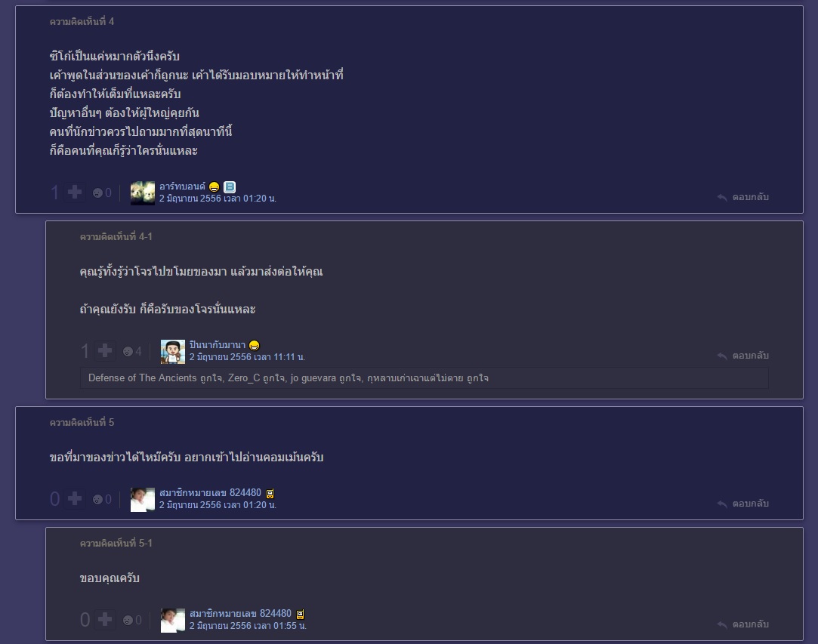Open emotion reactions on comment 4-1
818x644 pixels.
coord(128,352)
